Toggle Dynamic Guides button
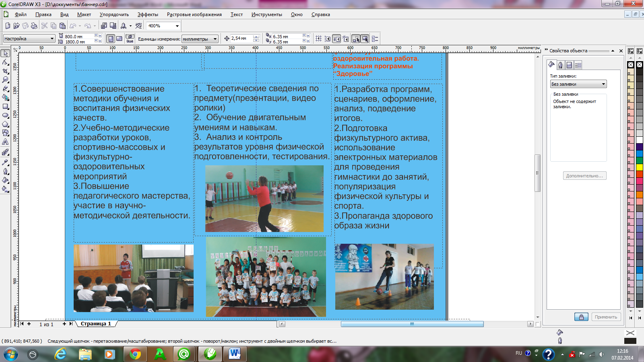This screenshot has height=362, width=644. 346,39
